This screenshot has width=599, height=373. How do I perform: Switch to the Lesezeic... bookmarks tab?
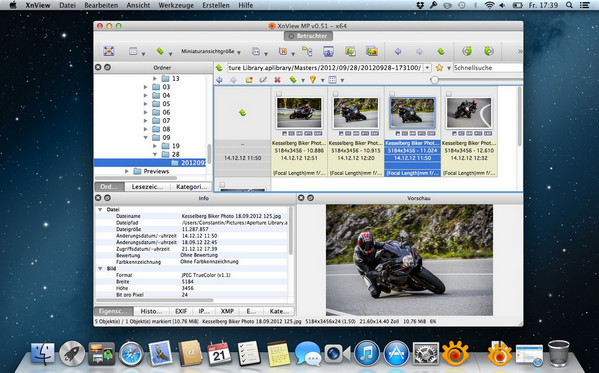tap(147, 186)
